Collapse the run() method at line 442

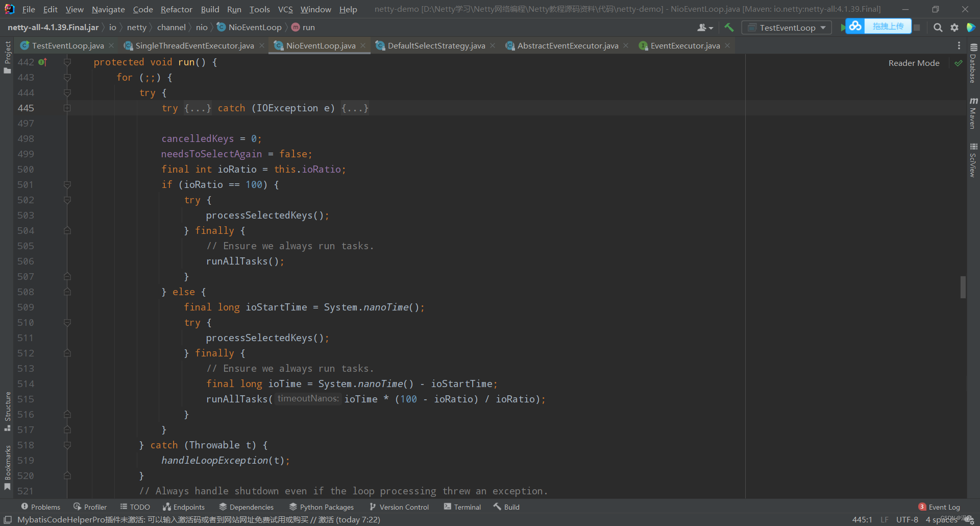click(67, 62)
